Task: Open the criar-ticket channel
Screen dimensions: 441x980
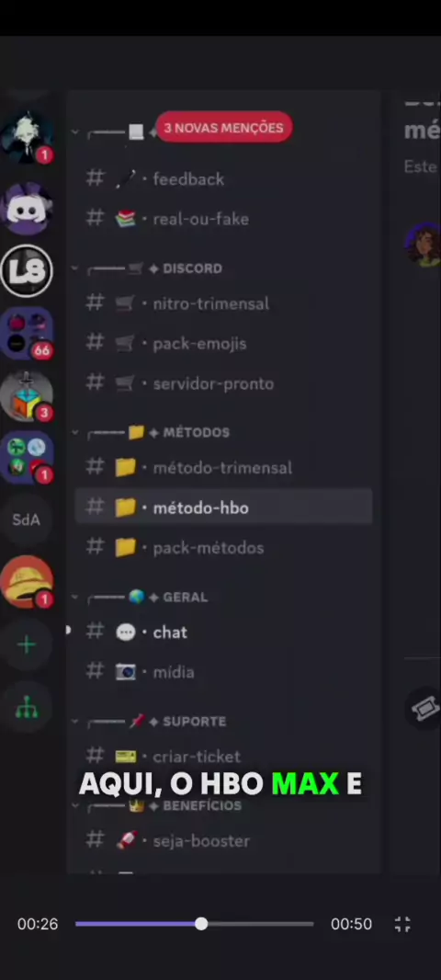Action: 223,757
